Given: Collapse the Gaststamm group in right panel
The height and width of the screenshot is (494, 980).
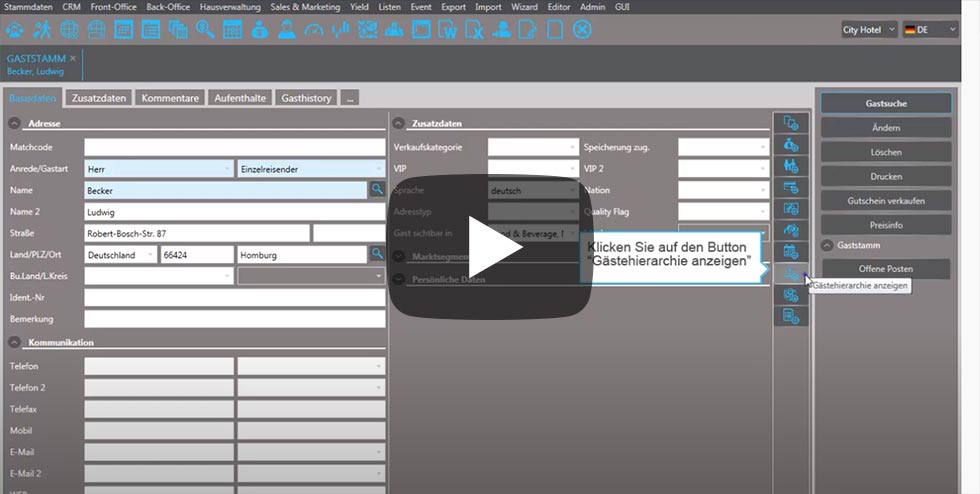Looking at the screenshot, I should 827,246.
